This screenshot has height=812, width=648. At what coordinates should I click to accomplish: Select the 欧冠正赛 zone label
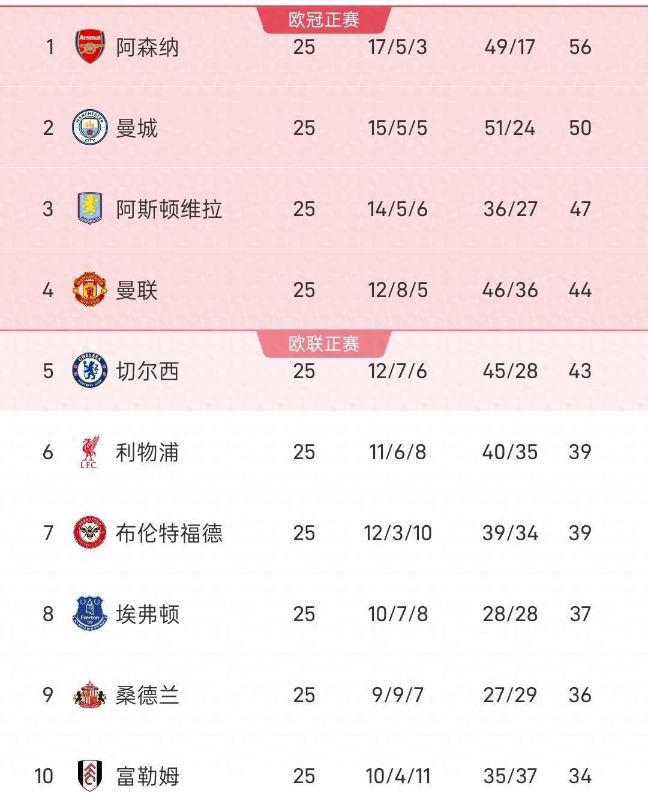324,20
